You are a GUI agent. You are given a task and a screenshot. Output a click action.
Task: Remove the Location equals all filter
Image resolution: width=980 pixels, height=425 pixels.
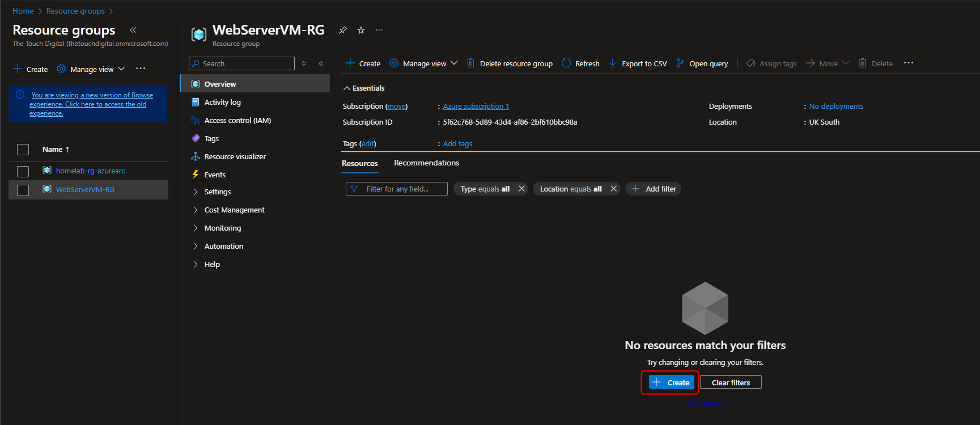pos(613,189)
